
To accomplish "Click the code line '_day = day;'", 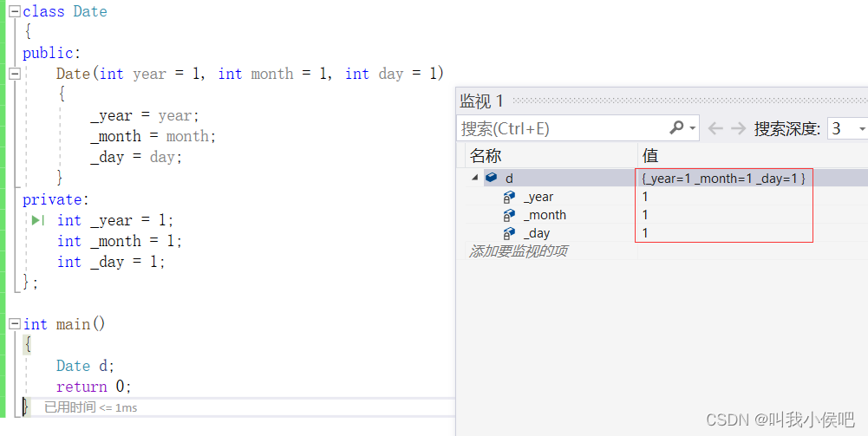I will [136, 157].
